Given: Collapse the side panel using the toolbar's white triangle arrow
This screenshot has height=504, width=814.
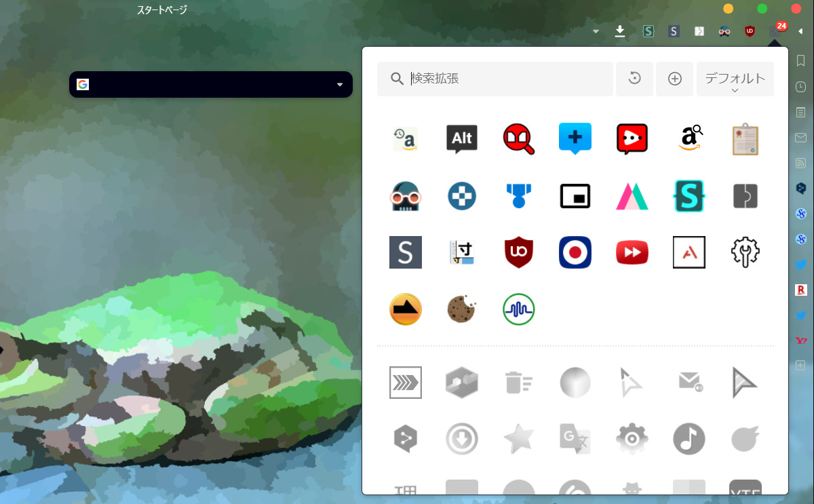Looking at the screenshot, I should [801, 31].
